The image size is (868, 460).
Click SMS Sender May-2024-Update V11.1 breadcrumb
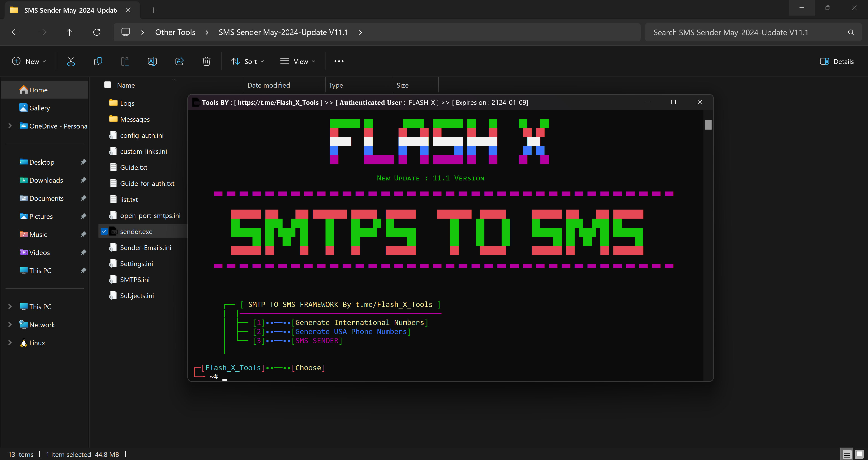coord(283,32)
